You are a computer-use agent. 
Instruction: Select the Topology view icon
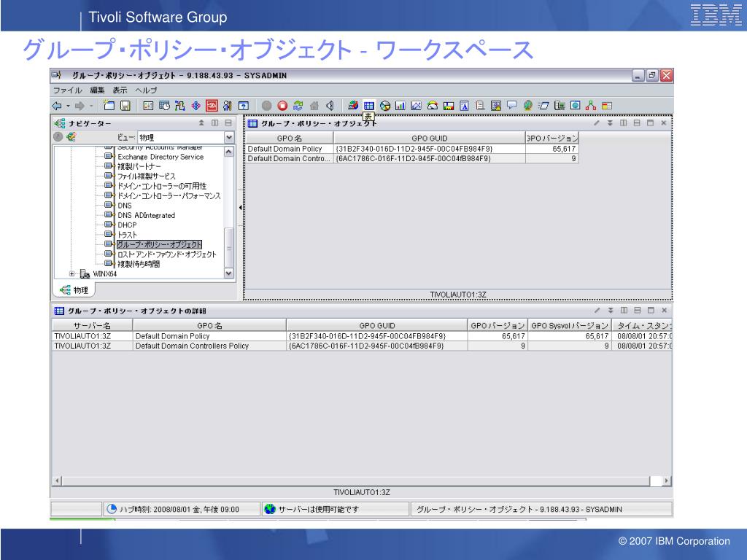pos(591,106)
